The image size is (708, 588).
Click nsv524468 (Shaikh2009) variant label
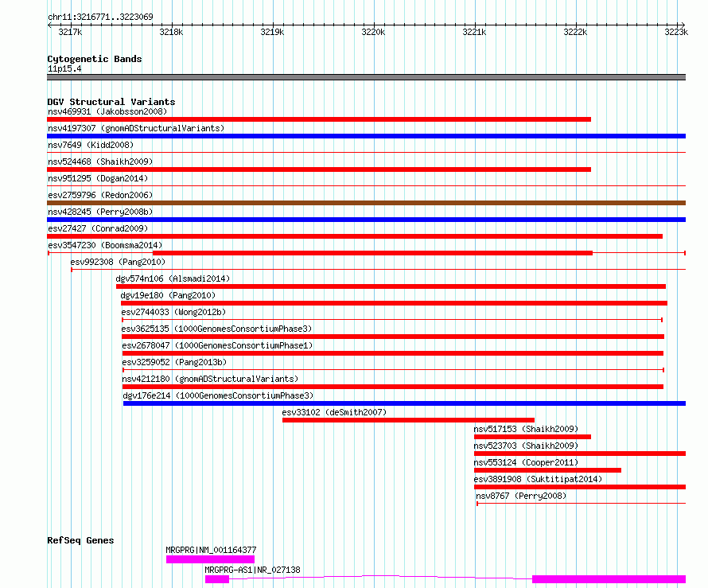[100, 162]
